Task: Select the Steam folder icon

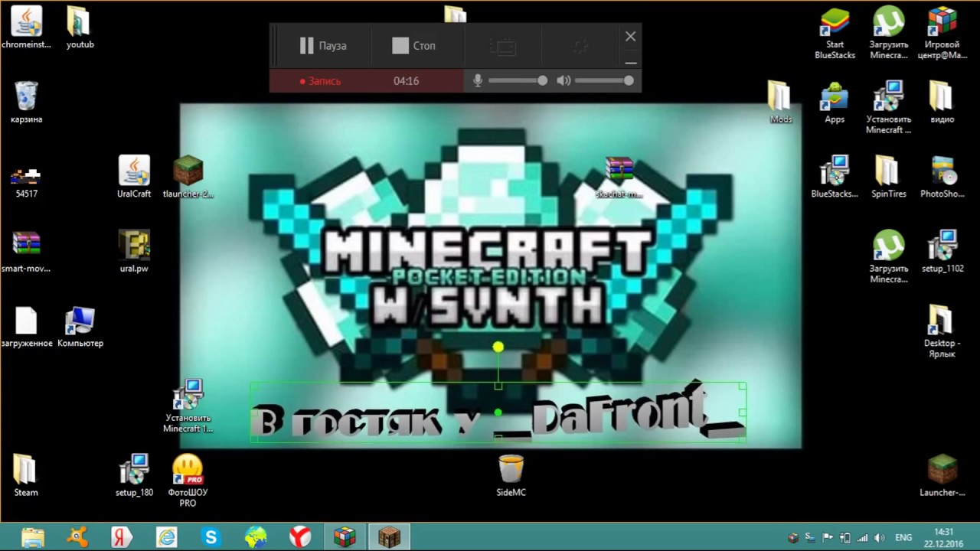Action: pyautogui.click(x=26, y=476)
